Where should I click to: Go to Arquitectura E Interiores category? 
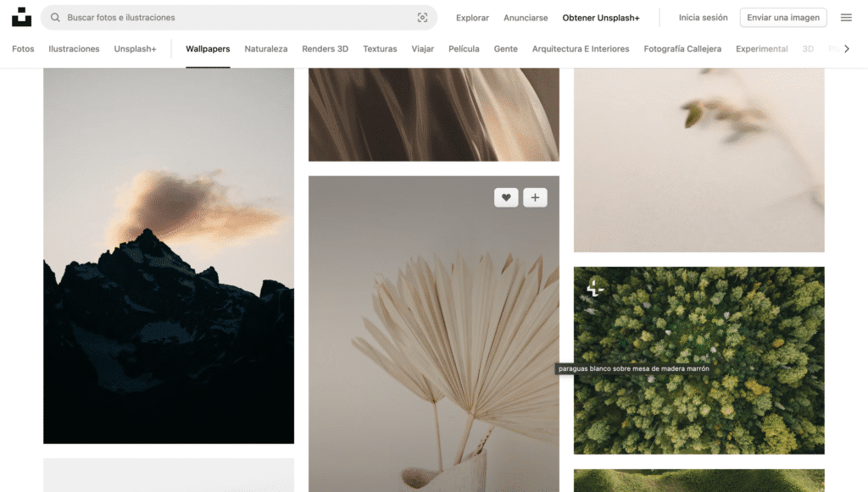tap(580, 49)
